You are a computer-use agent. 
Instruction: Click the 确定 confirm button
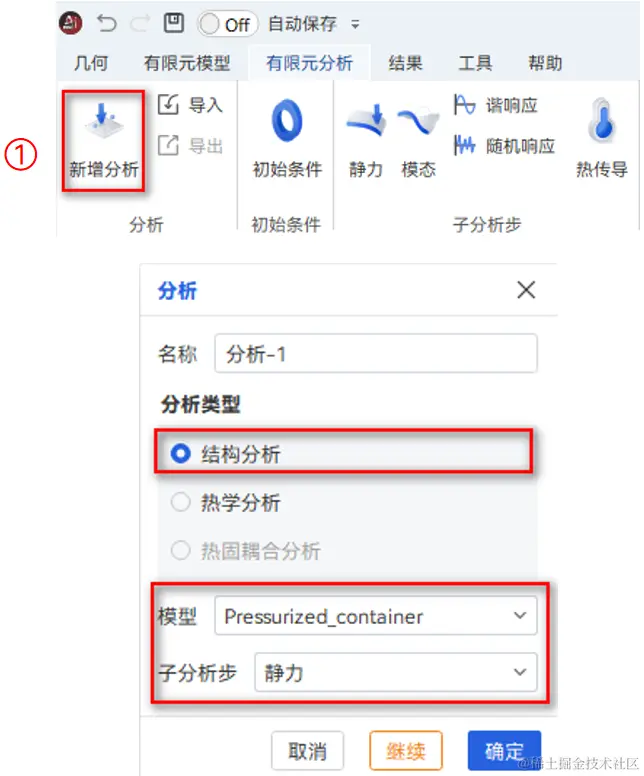504,750
